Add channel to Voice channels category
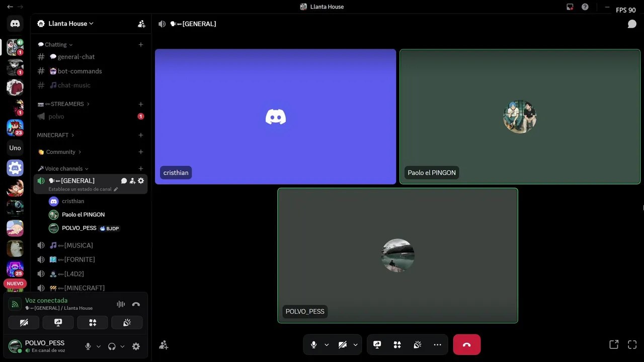 [x=141, y=169]
